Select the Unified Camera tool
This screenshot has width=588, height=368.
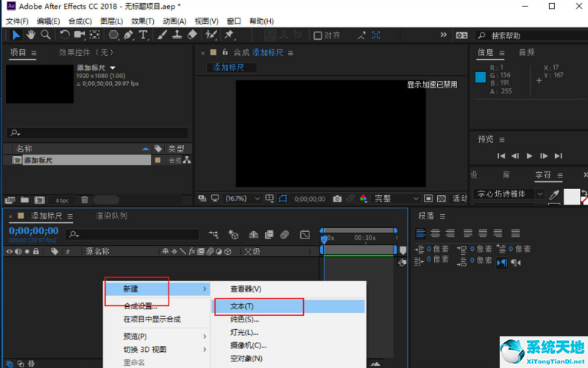79,35
